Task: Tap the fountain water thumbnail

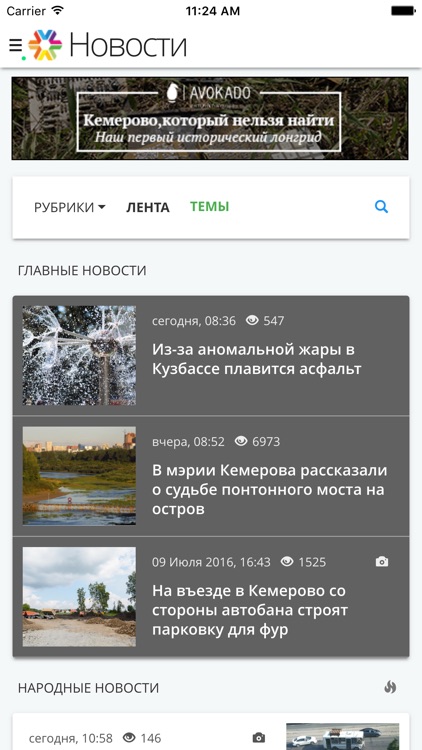Action: (x=79, y=355)
